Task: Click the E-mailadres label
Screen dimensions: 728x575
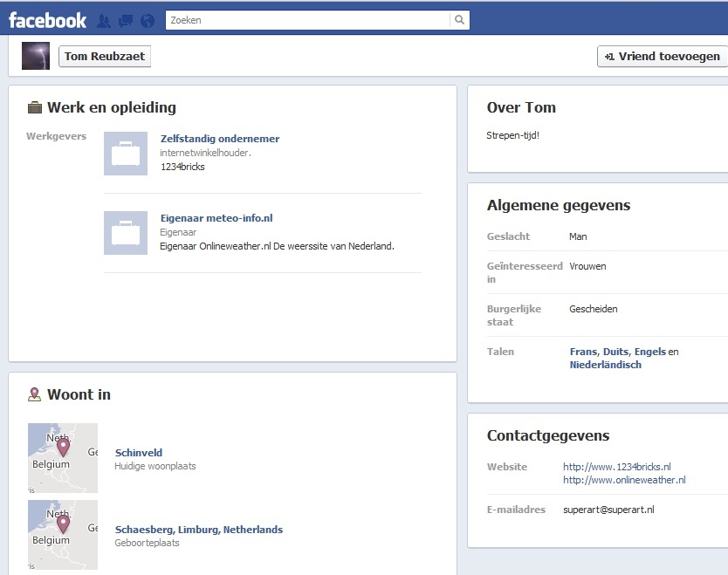Action: point(516,510)
